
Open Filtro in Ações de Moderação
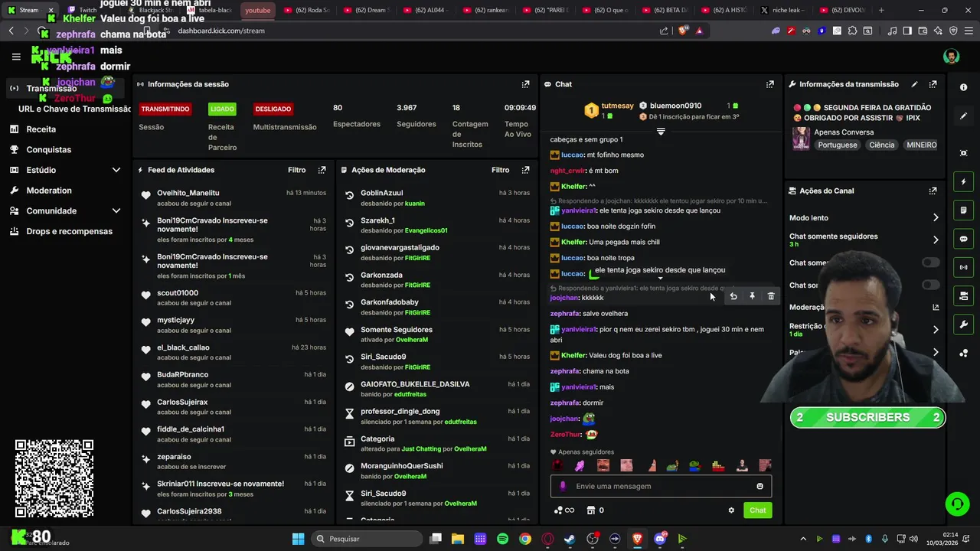(x=500, y=170)
